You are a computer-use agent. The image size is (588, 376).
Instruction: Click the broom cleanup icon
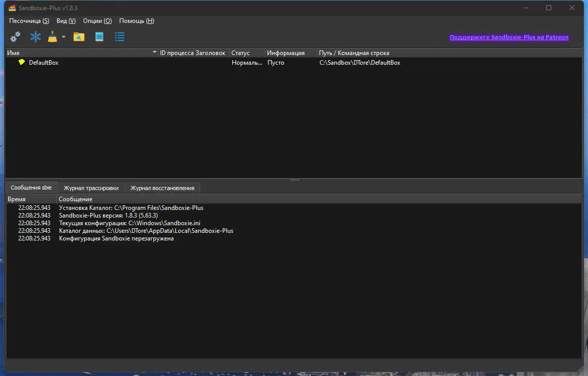pos(52,37)
